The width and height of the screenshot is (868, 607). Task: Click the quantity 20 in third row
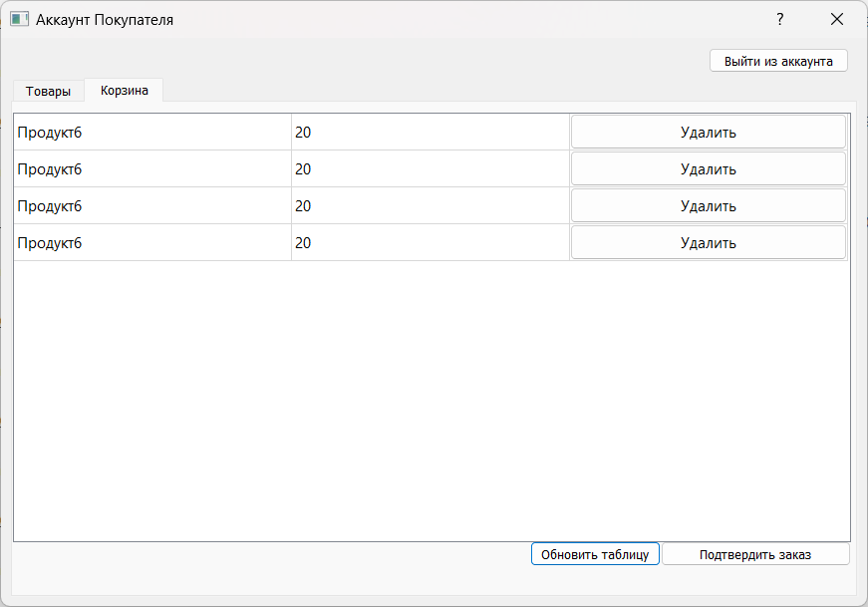pyautogui.click(x=431, y=205)
